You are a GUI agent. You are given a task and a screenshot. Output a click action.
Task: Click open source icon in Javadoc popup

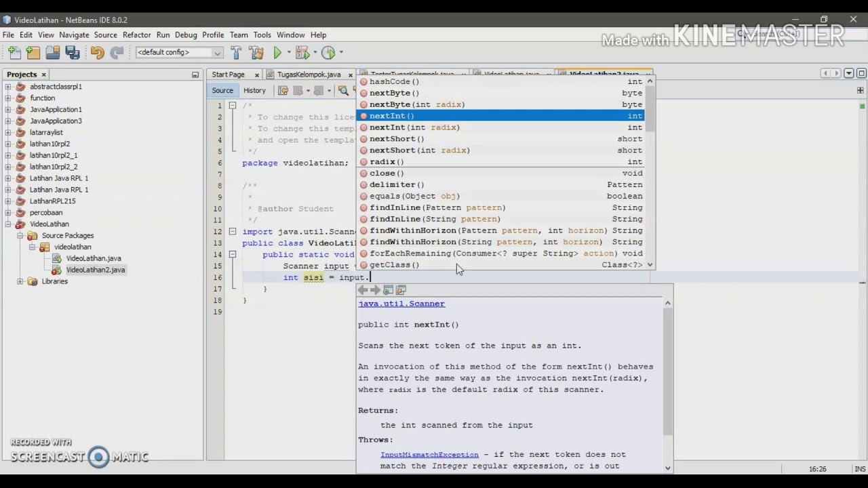pyautogui.click(x=401, y=290)
